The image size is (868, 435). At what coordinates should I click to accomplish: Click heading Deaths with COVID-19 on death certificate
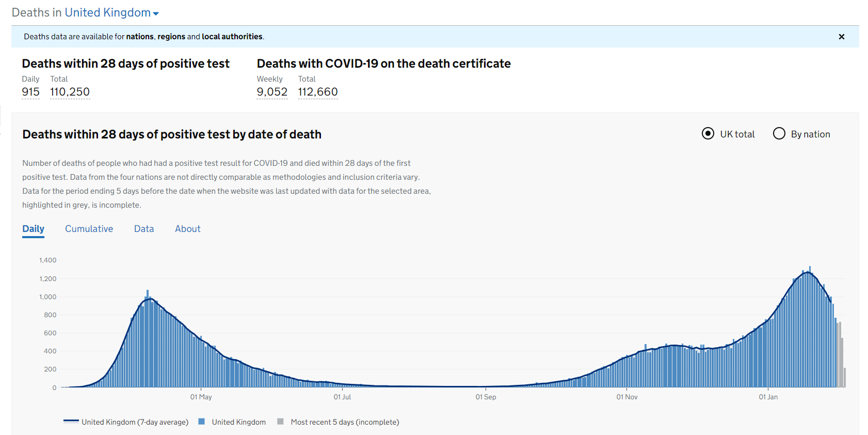(384, 64)
